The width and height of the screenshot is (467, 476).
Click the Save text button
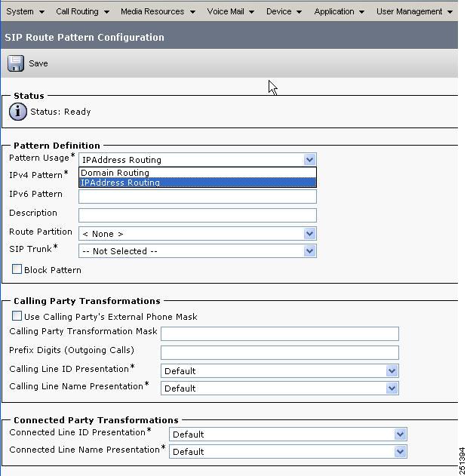pyautogui.click(x=38, y=63)
